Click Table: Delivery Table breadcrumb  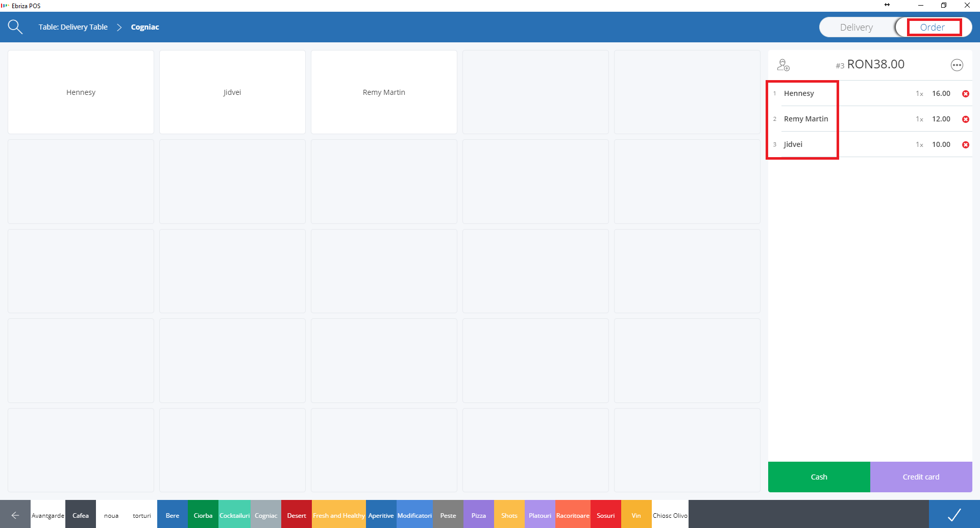[73, 27]
